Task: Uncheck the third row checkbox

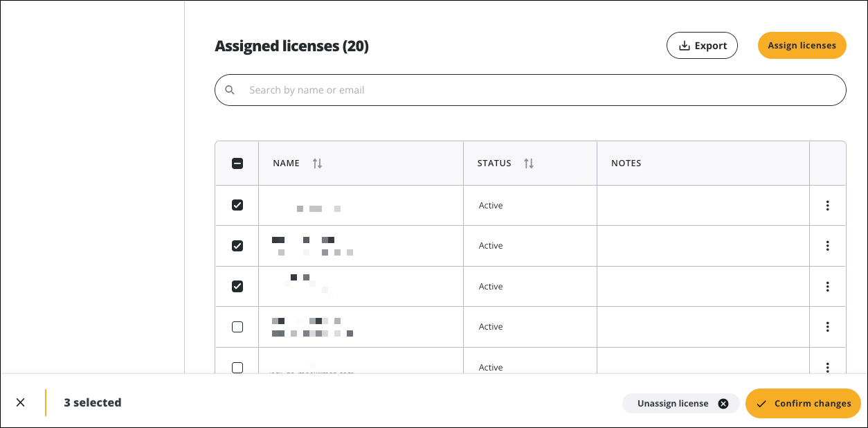Action: tap(237, 286)
